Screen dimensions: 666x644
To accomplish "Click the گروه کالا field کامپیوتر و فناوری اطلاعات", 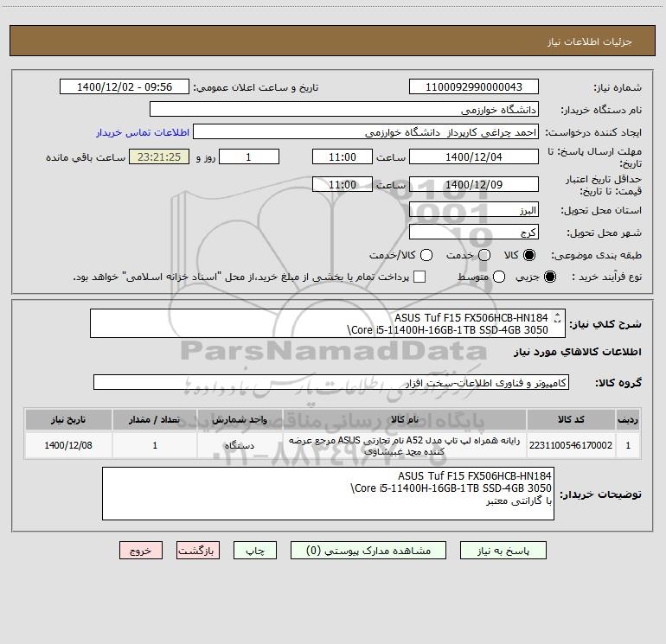I will coord(331,382).
